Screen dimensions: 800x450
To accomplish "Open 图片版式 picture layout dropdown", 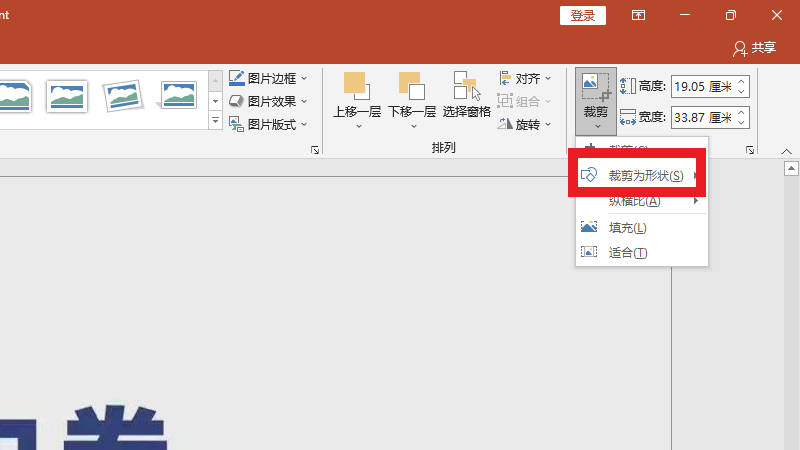I will tap(269, 125).
